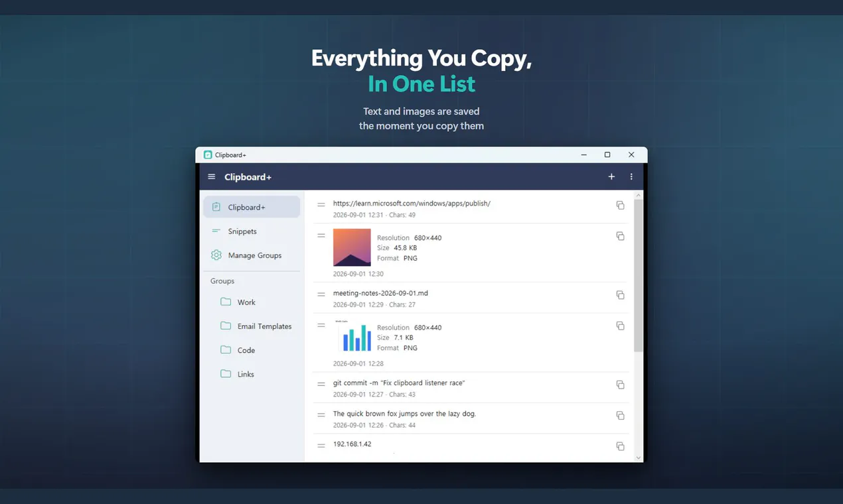Copy the learn.microsoft.com URL entry
The width and height of the screenshot is (843, 504).
tap(620, 206)
